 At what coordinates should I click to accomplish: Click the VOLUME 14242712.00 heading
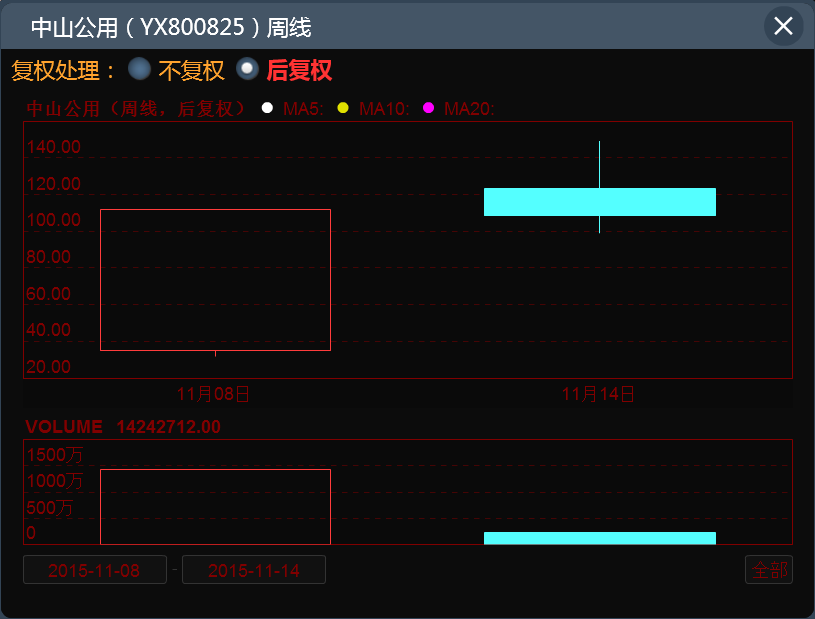(x=123, y=427)
